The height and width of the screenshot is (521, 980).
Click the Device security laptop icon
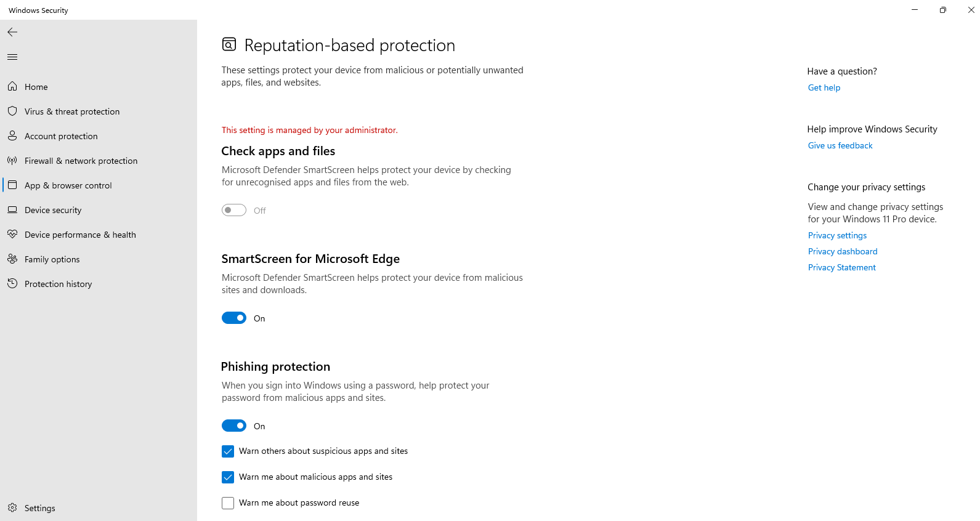pos(12,210)
